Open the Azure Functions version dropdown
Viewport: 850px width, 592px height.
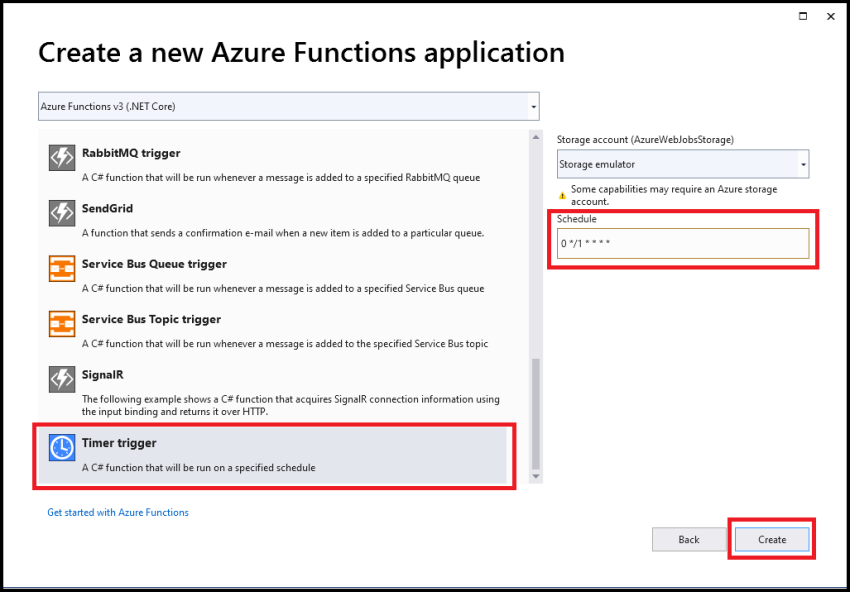tap(533, 106)
